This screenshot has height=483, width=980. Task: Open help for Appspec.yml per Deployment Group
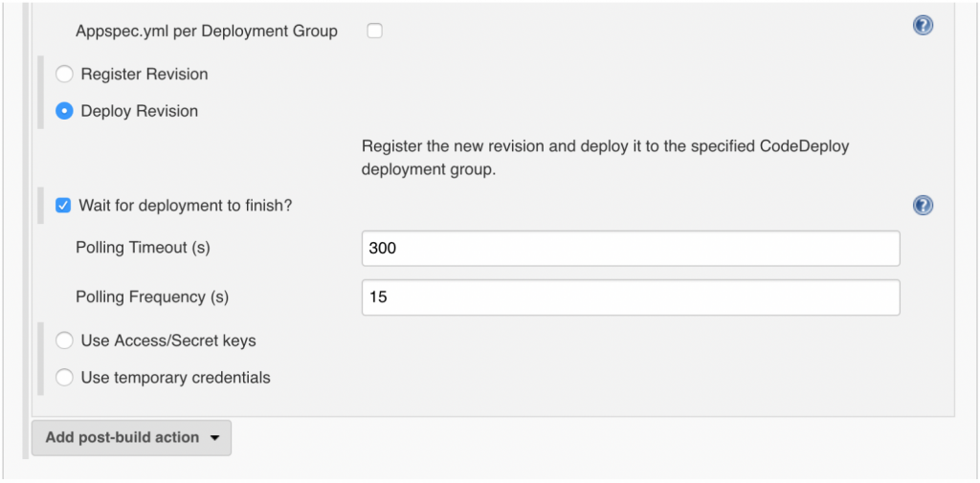[923, 26]
